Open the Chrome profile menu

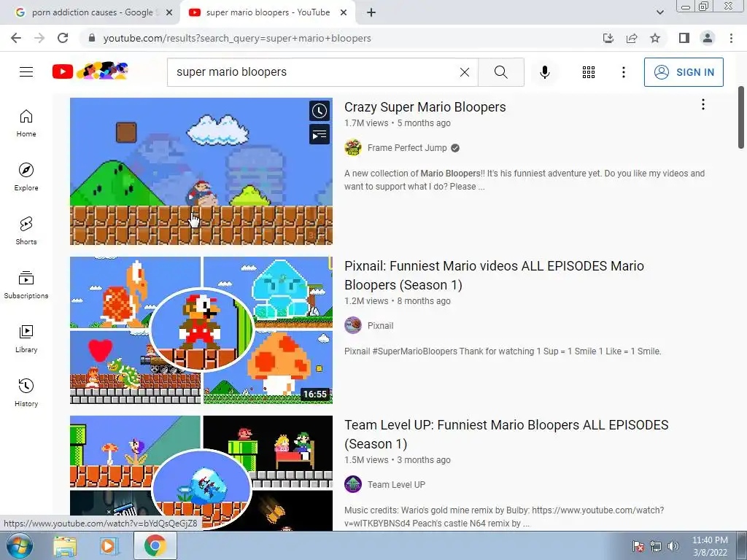click(708, 38)
